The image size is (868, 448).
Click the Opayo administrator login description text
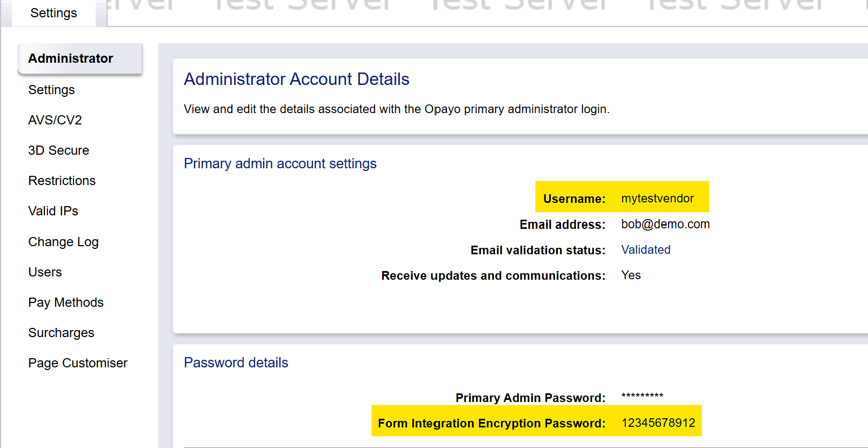pos(397,109)
